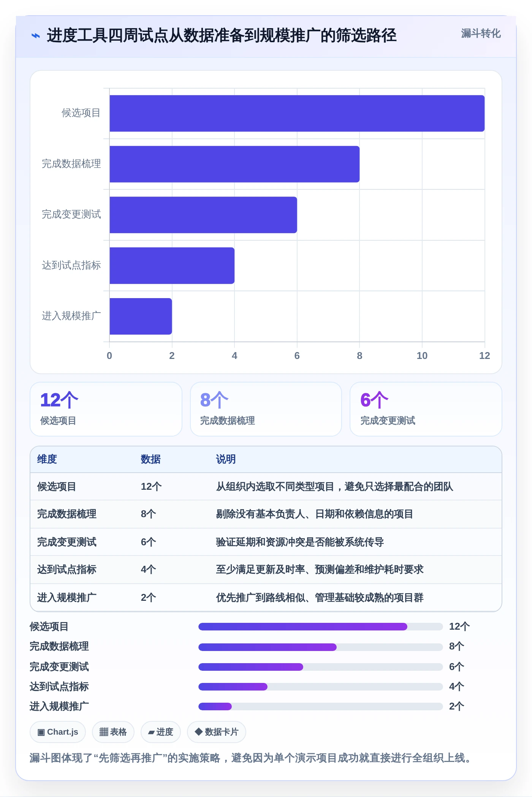
Task: Click the blue lightning icon beside the title
Action: click(x=35, y=36)
